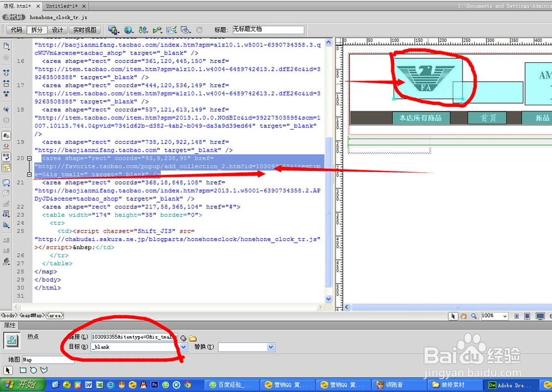This screenshot has height=392, width=552.
Task: Open Photoshop from quick launch bar
Action: point(154,385)
